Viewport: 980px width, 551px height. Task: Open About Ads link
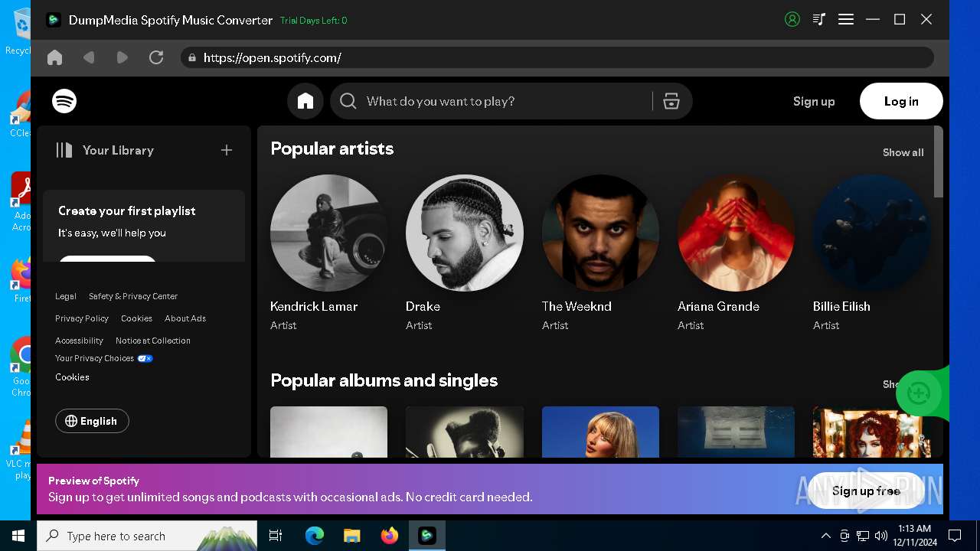pos(185,318)
